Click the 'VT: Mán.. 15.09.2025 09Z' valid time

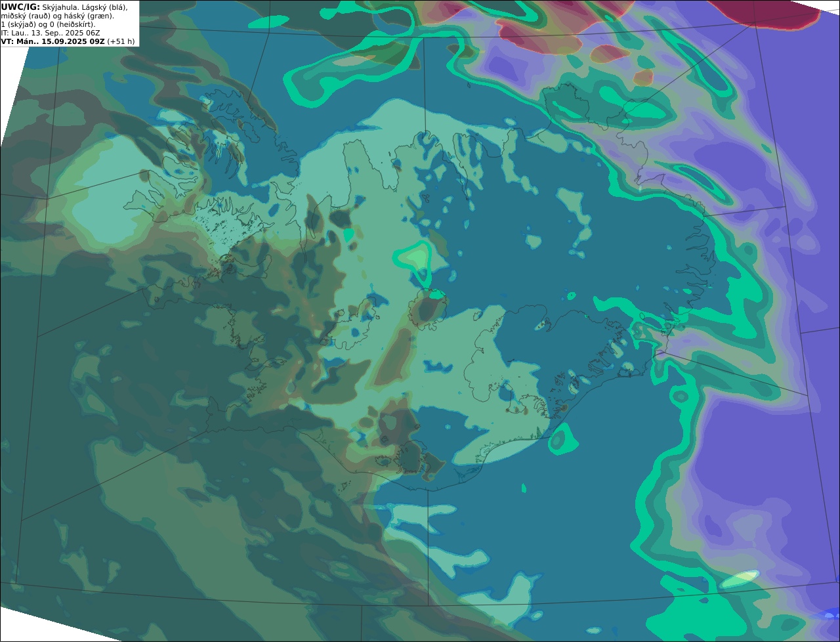point(52,41)
